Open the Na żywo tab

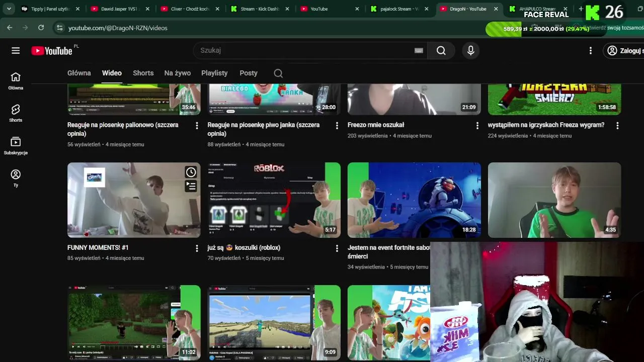177,73
